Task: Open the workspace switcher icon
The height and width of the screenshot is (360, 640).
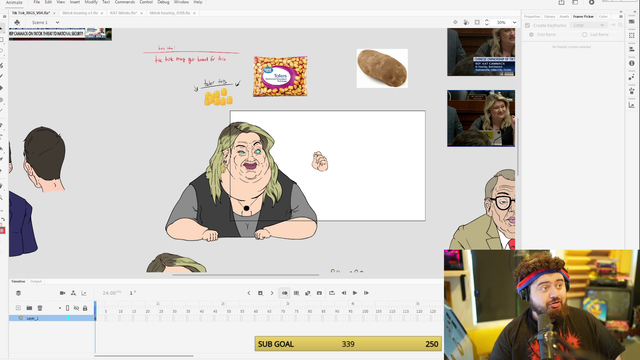Action: (x=575, y=2)
